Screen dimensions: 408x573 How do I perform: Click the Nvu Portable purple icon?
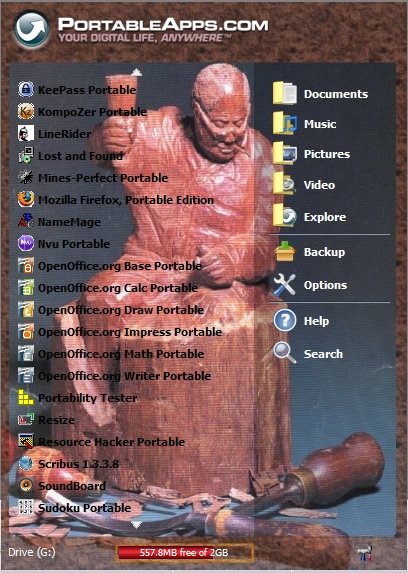pos(26,243)
